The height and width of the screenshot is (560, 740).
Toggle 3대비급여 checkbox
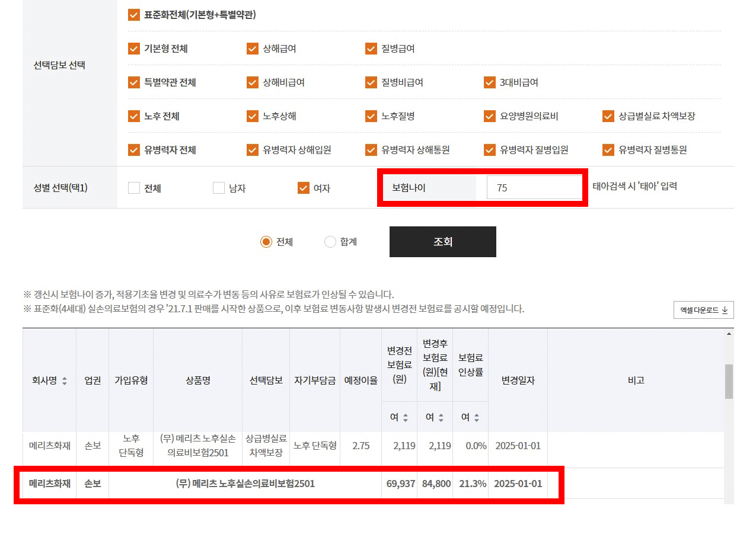tap(490, 82)
